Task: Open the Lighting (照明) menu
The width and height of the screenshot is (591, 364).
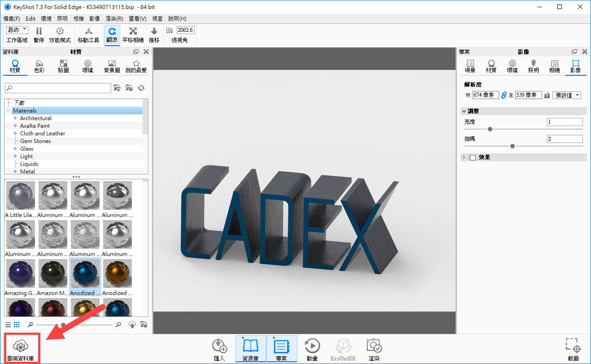Action: click(62, 19)
